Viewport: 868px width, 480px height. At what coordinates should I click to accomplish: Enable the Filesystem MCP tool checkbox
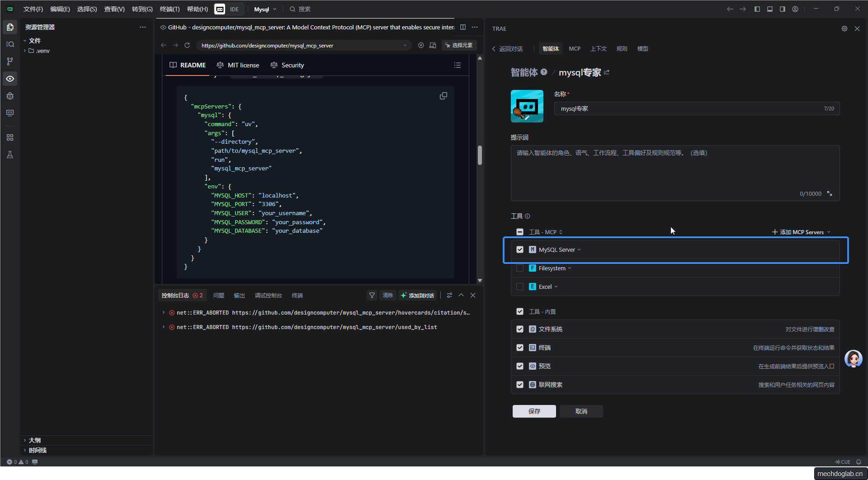click(x=520, y=268)
